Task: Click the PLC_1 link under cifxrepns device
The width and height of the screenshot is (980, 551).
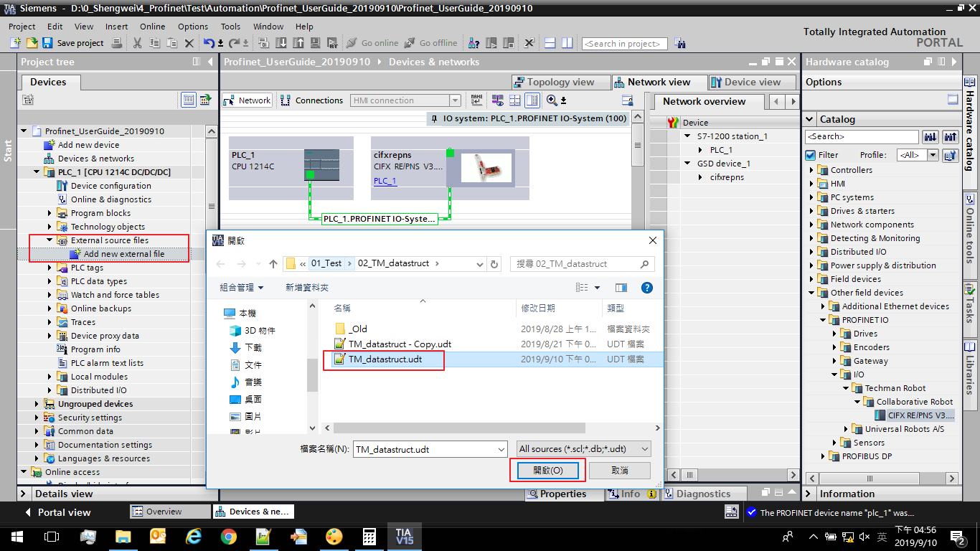Action: point(385,181)
